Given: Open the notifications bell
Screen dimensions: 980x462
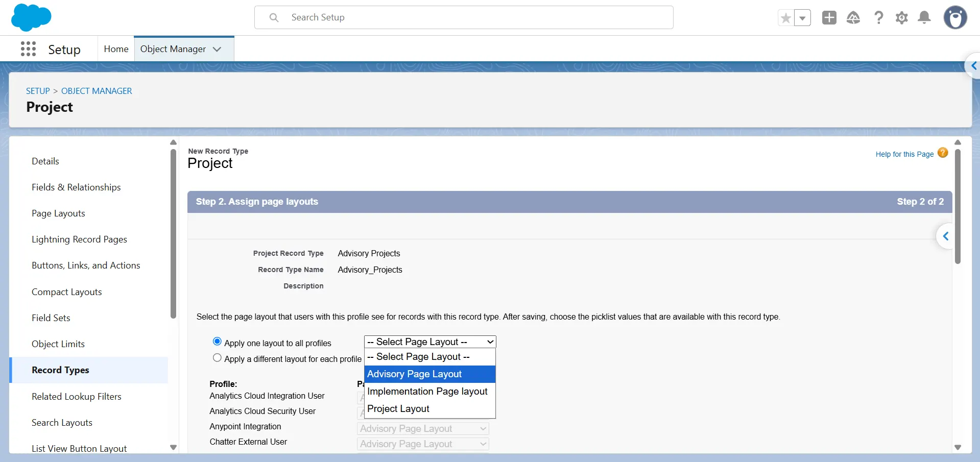Looking at the screenshot, I should [x=924, y=18].
